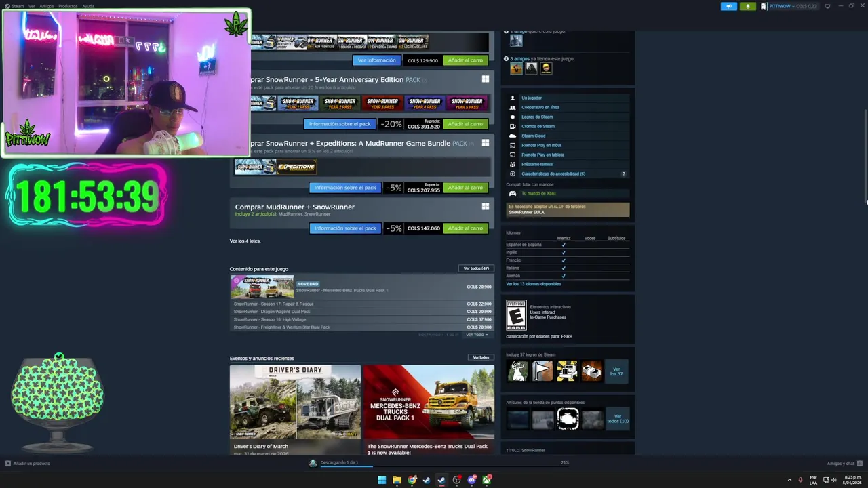This screenshot has width=868, height=488.
Task: Click Añadir un producto
Action: click(x=28, y=463)
